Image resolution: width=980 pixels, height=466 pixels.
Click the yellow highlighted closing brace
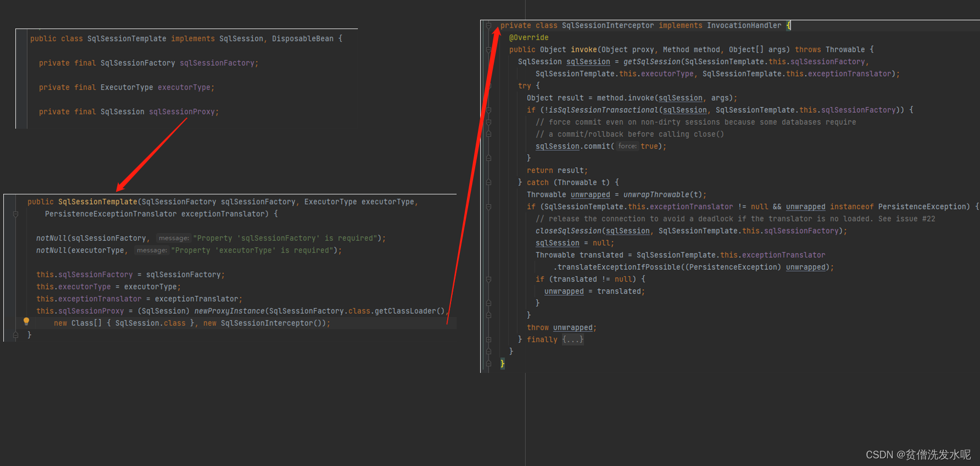[x=502, y=364]
